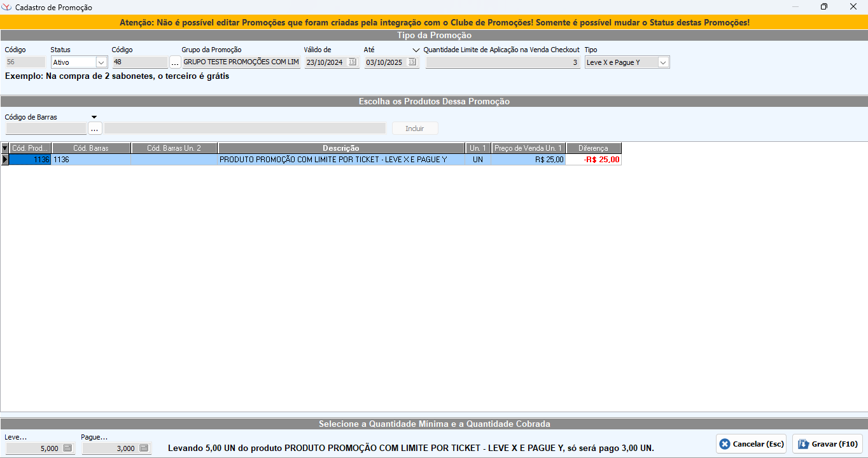Open the Tipo promotion type dropdown

click(663, 62)
